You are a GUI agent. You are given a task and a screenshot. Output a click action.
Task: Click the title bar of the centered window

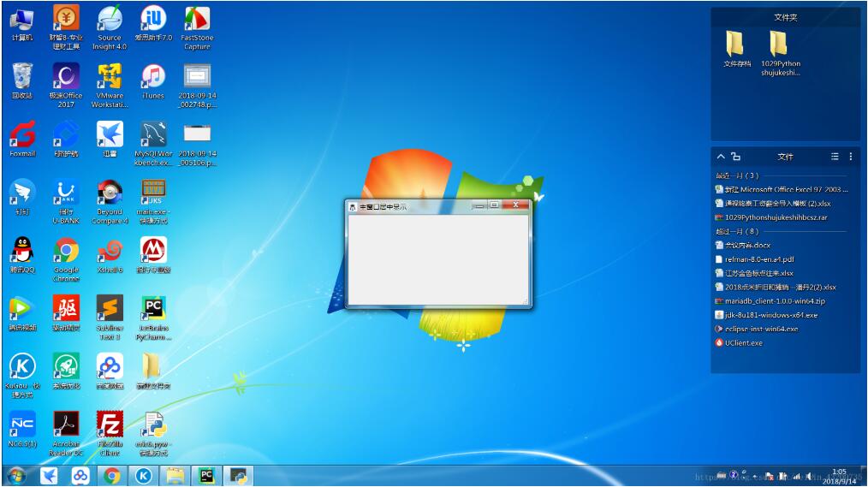click(x=410, y=206)
